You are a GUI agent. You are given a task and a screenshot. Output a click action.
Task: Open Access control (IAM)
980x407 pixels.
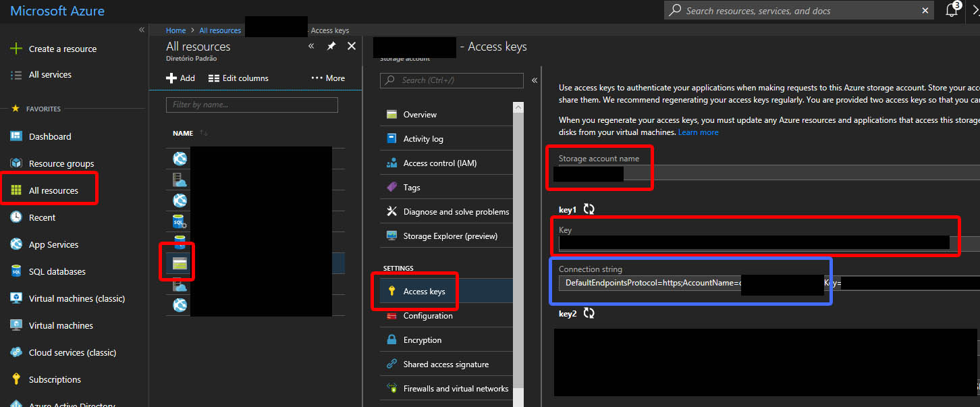[445, 163]
